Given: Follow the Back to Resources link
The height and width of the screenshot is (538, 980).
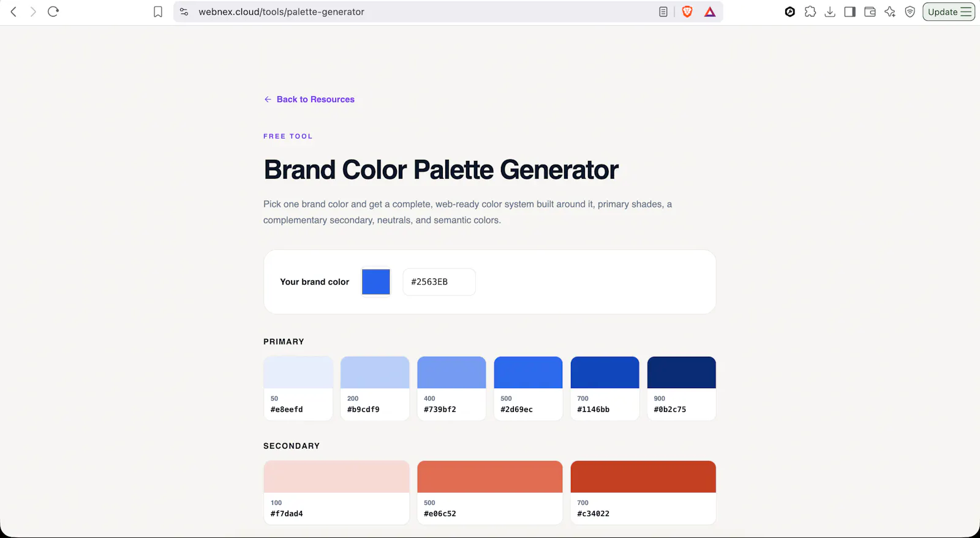Looking at the screenshot, I should 309,99.
